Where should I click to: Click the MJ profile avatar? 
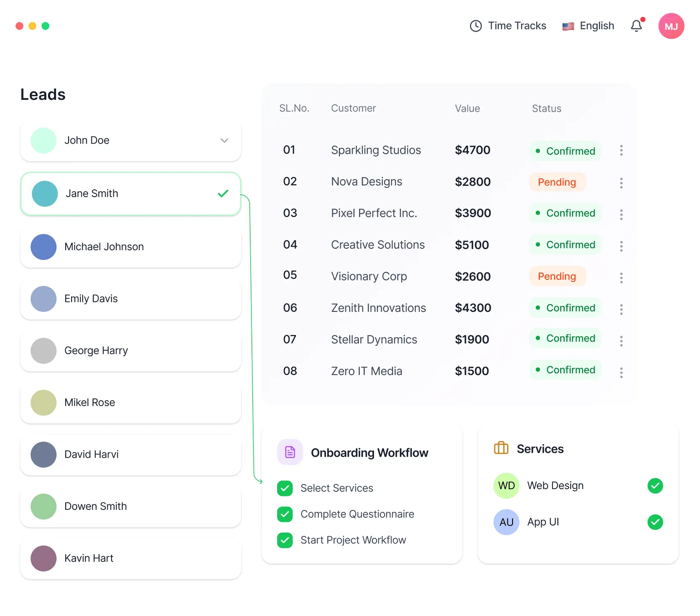671,26
